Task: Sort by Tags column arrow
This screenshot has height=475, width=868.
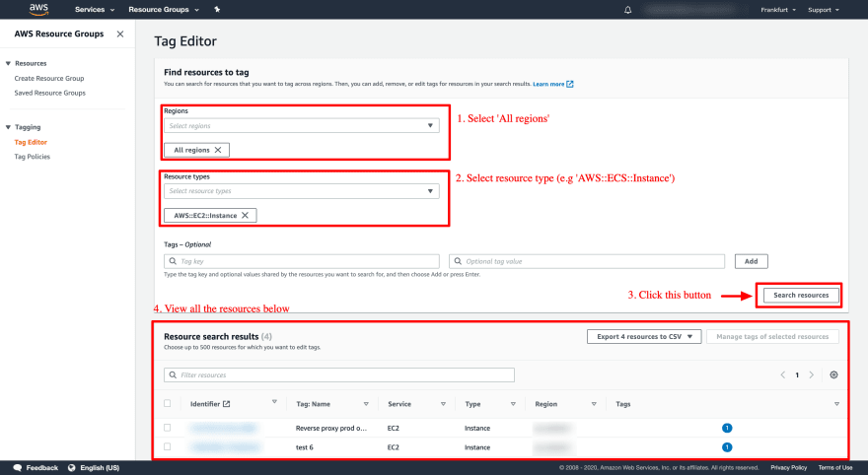Action: pos(836,404)
